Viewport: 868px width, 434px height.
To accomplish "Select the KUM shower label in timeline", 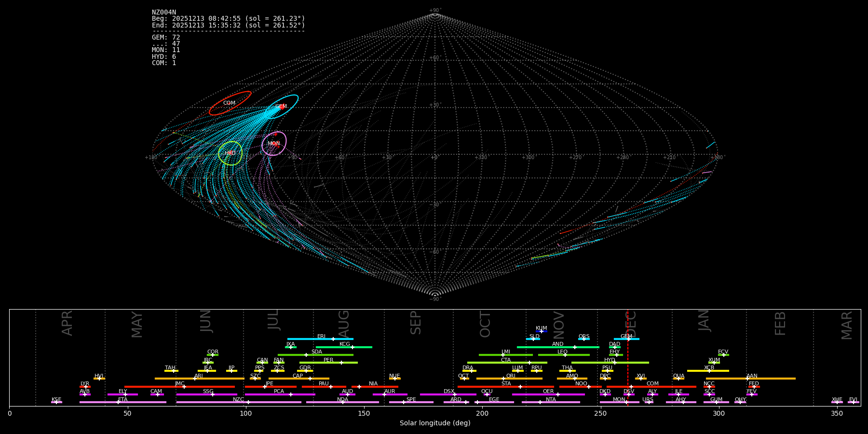I will tap(542, 328).
